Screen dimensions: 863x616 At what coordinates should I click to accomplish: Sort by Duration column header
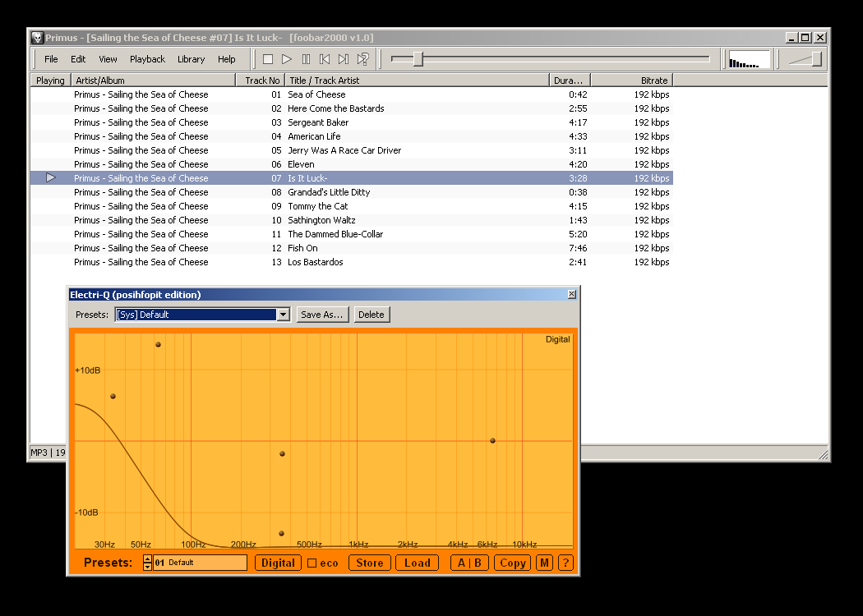[570, 80]
